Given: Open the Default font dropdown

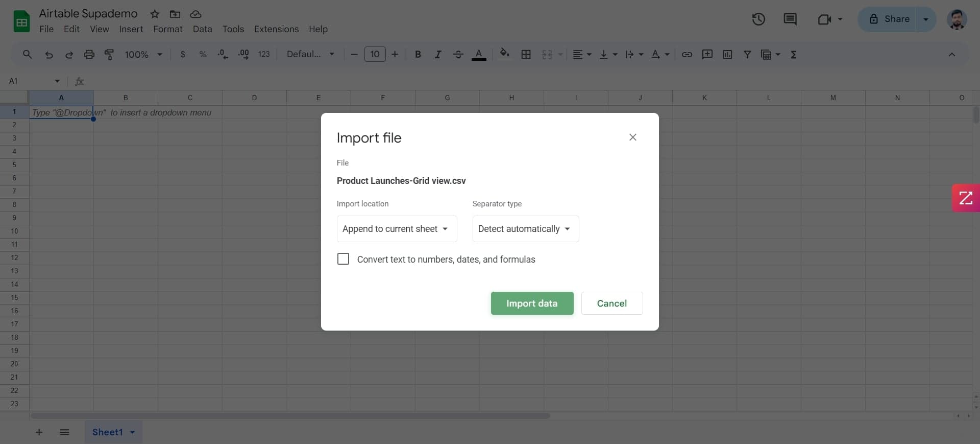Looking at the screenshot, I should 310,54.
